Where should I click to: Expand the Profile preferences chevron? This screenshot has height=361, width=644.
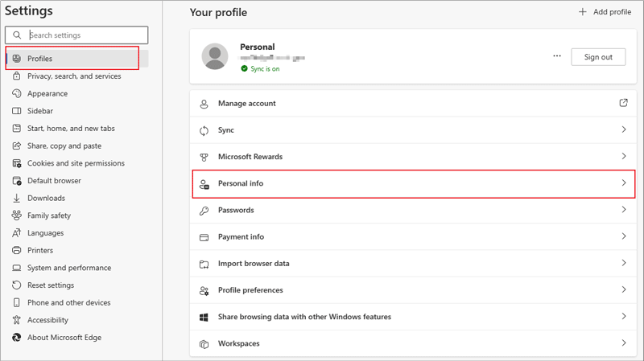pyautogui.click(x=624, y=289)
